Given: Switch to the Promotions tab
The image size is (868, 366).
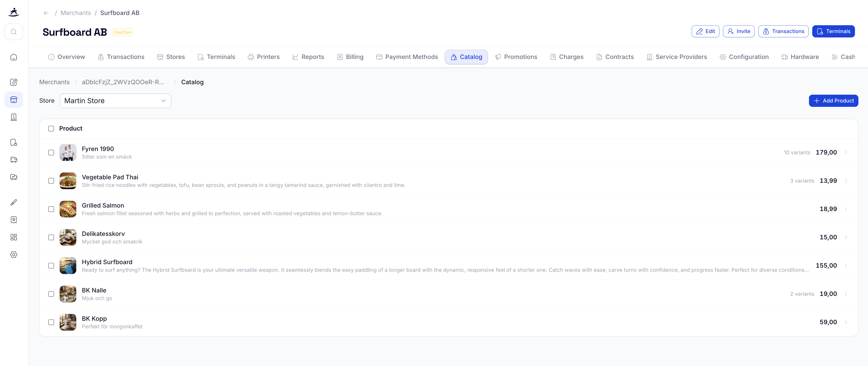Looking at the screenshot, I should (x=516, y=57).
